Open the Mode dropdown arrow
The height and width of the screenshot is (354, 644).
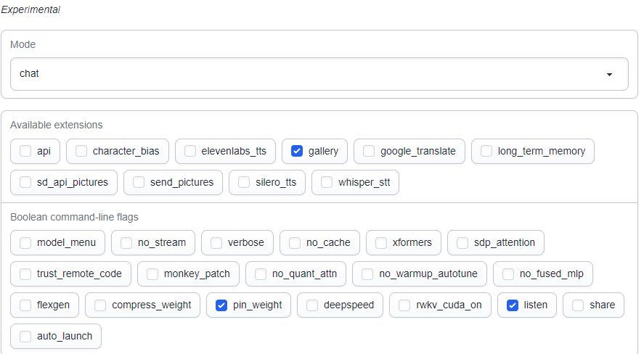point(609,74)
